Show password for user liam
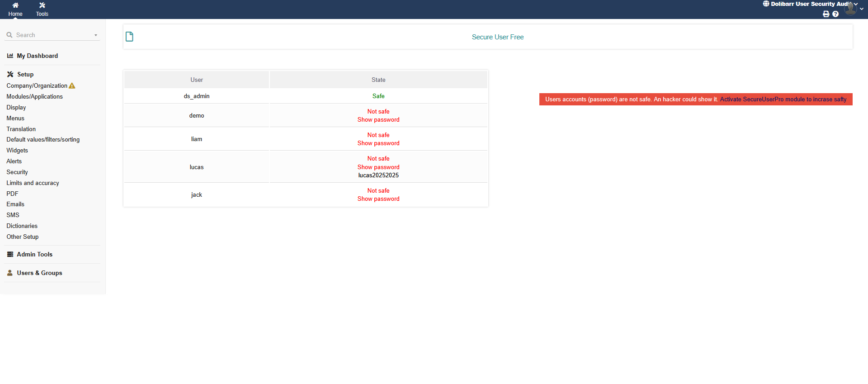 click(378, 143)
